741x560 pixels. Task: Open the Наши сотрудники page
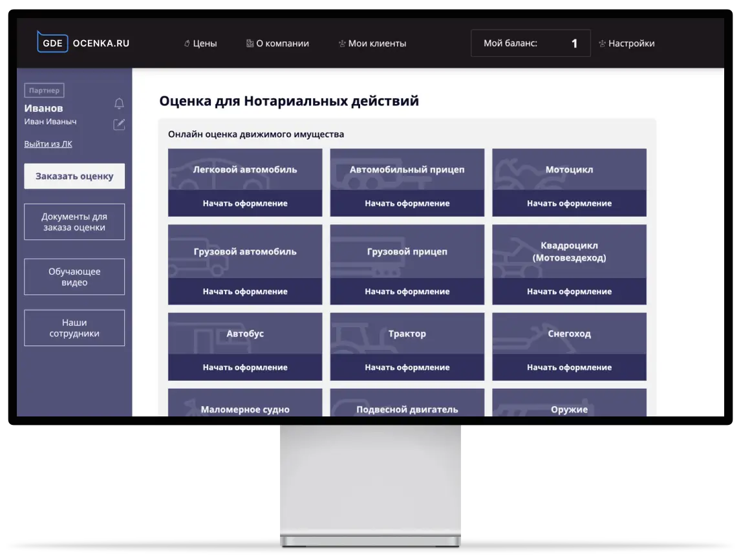(x=74, y=328)
